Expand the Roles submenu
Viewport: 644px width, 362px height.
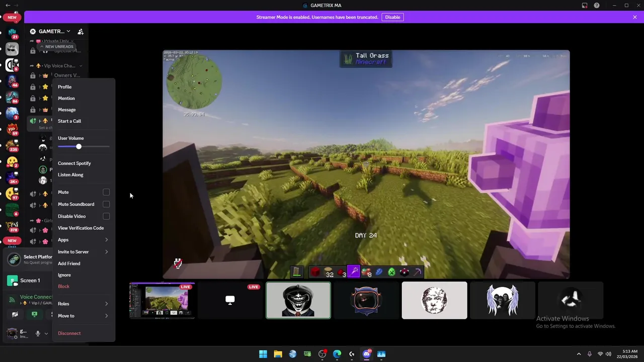[84, 304]
